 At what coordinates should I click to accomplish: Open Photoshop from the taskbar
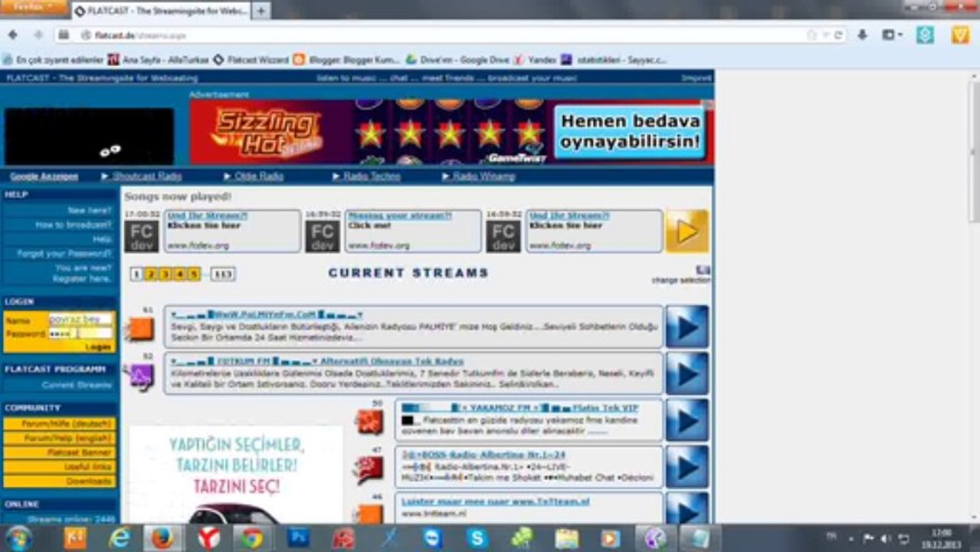pos(298,538)
